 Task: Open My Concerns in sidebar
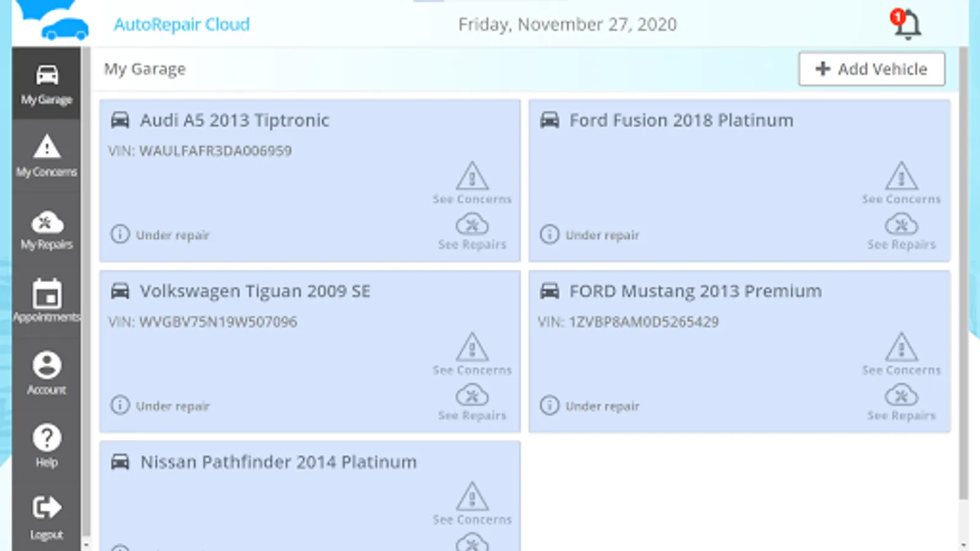[47, 156]
